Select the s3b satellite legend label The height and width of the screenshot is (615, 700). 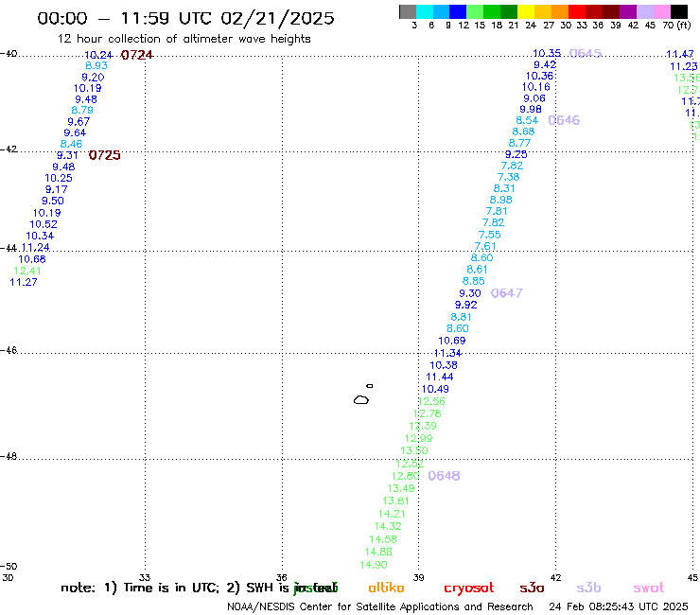point(588,588)
